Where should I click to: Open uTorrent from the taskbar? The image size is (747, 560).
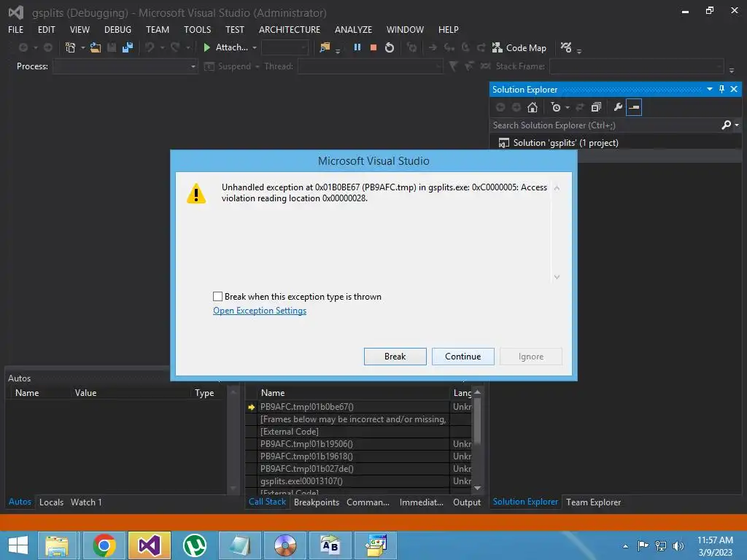pyautogui.click(x=194, y=545)
